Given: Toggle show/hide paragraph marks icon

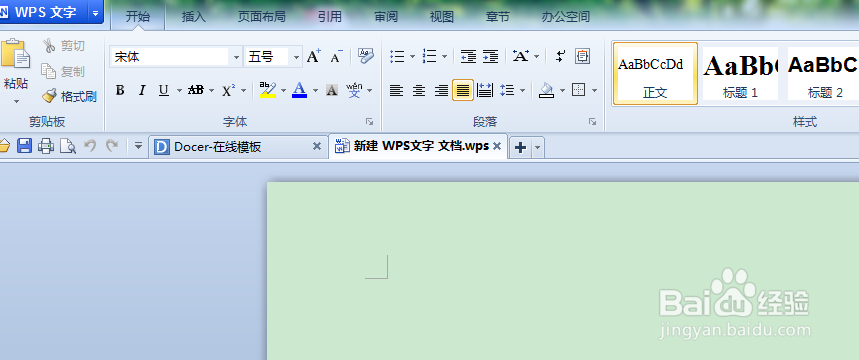Looking at the screenshot, I should click(560, 56).
